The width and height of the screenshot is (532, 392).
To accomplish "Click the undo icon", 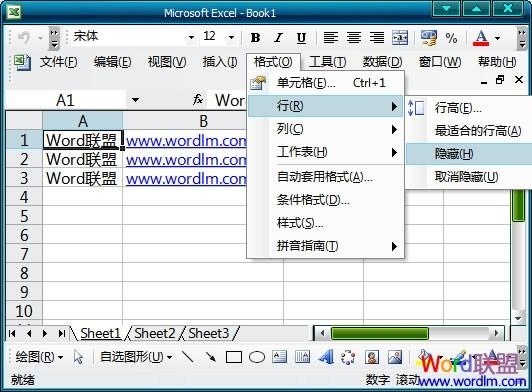I will [24, 37].
